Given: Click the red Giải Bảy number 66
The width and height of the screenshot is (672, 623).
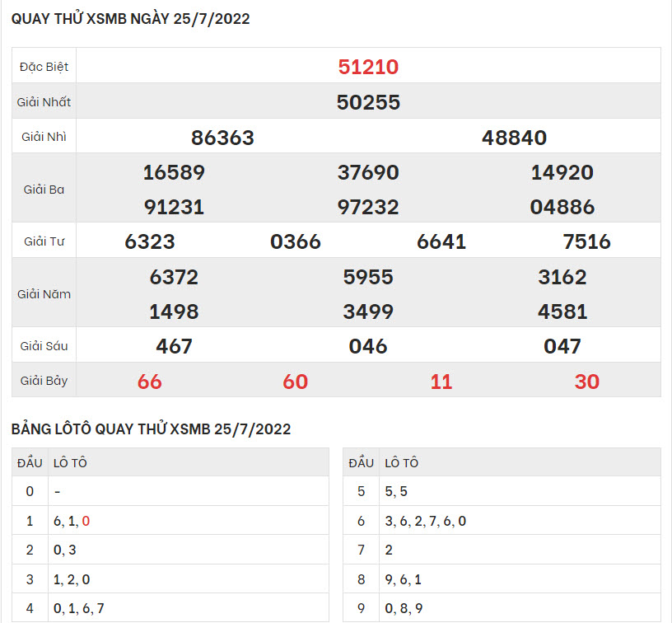Looking at the screenshot, I should (x=150, y=382).
